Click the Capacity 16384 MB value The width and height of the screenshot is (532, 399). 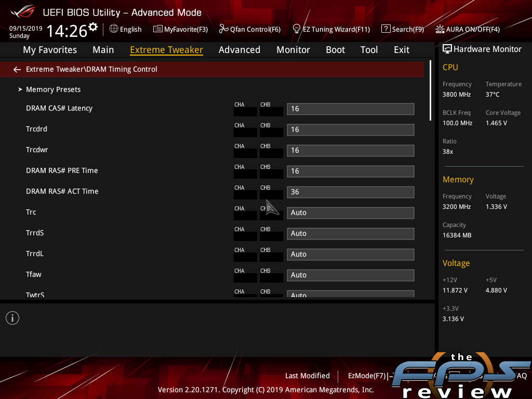(x=457, y=235)
